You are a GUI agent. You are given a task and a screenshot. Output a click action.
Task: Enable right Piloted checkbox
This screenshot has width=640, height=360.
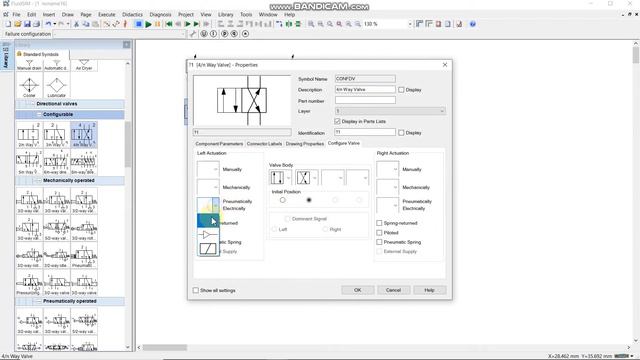click(x=379, y=233)
